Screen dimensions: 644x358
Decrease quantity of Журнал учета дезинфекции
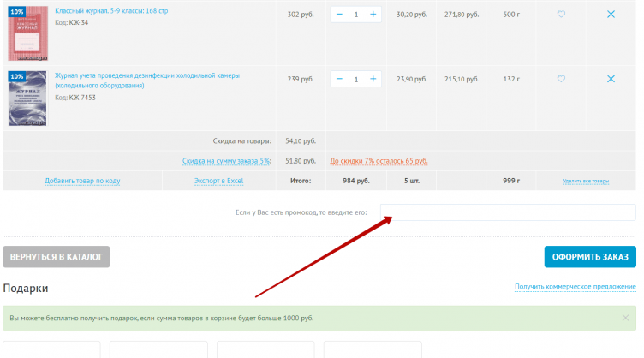pos(340,79)
